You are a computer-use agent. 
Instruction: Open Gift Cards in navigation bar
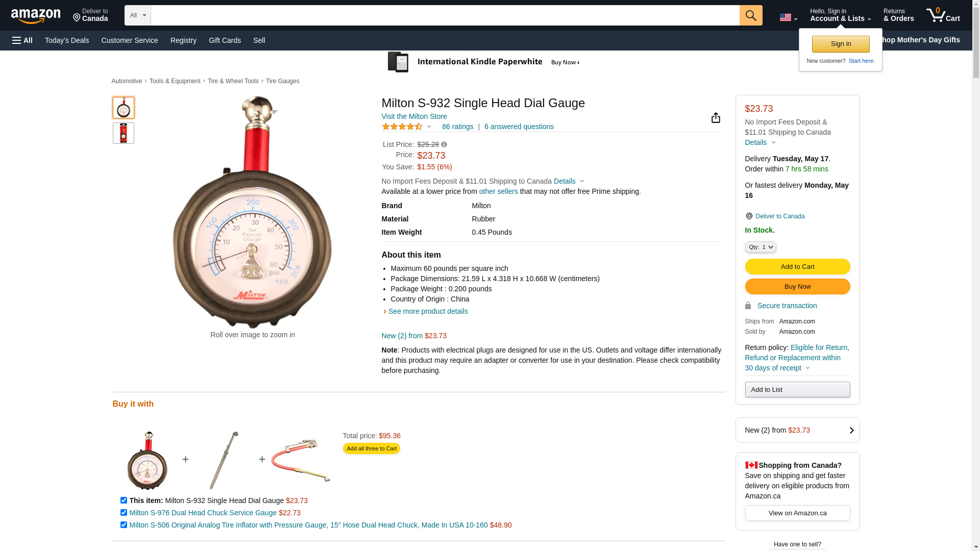[225, 40]
